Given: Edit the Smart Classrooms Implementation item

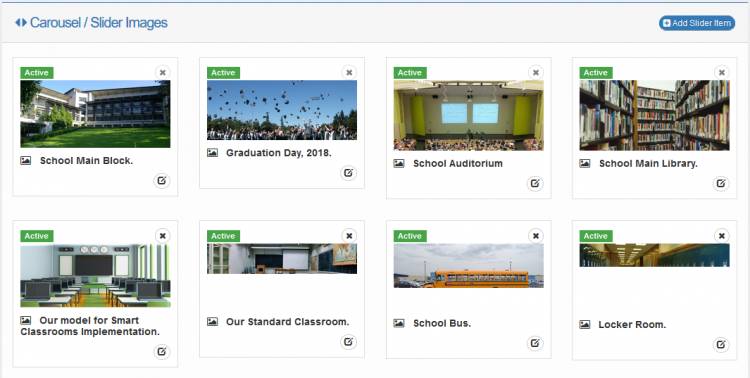Looking at the screenshot, I should (x=162, y=352).
